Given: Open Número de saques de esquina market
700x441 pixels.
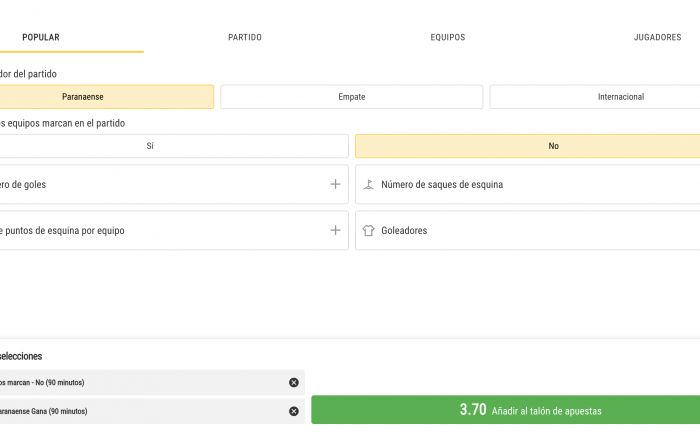Looking at the screenshot, I should (x=528, y=184).
